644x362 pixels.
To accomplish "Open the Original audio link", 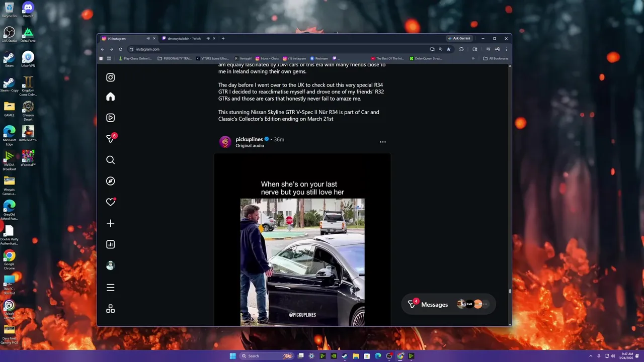I will (x=250, y=146).
